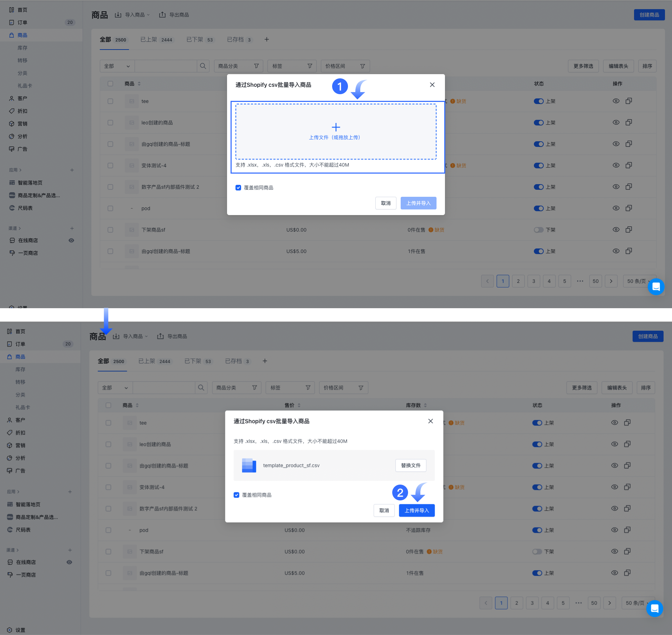Click the plus beside 渠道 in the lower sidebar
The width and height of the screenshot is (672, 635).
tap(70, 550)
